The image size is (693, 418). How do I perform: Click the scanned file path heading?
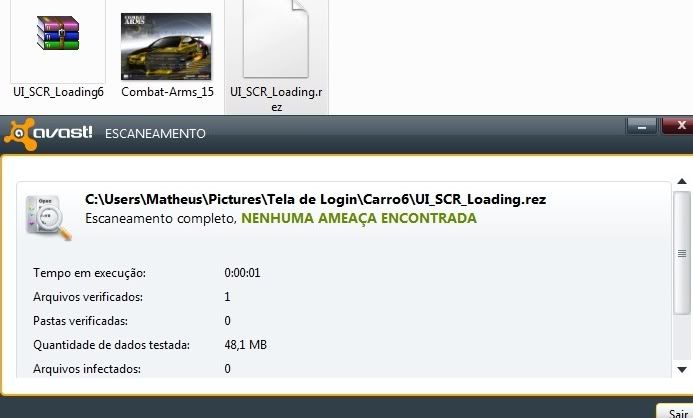(316, 199)
